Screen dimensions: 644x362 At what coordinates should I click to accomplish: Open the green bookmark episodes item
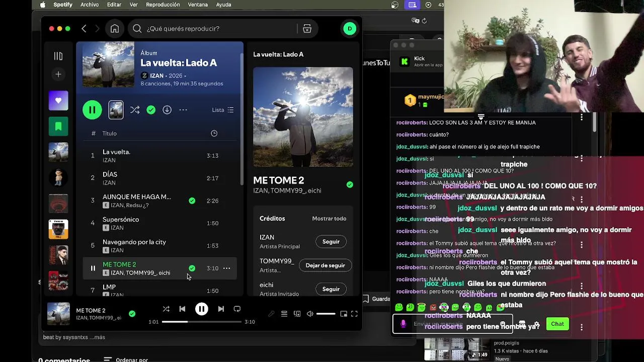click(x=58, y=126)
